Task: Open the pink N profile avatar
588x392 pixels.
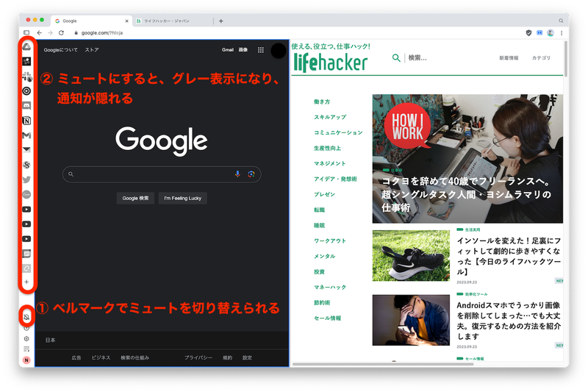Action: (x=26, y=360)
